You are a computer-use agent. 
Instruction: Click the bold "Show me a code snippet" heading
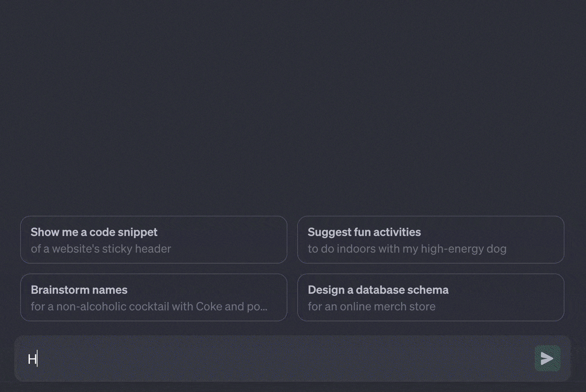(94, 232)
